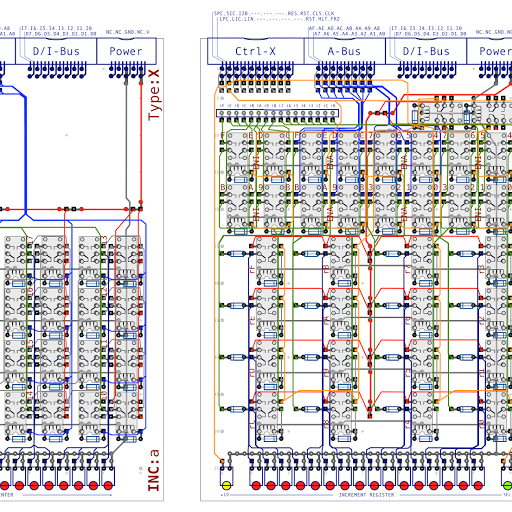This screenshot has height=512, width=512.
Task: Click relay label r0
Action: coord(482,424)
